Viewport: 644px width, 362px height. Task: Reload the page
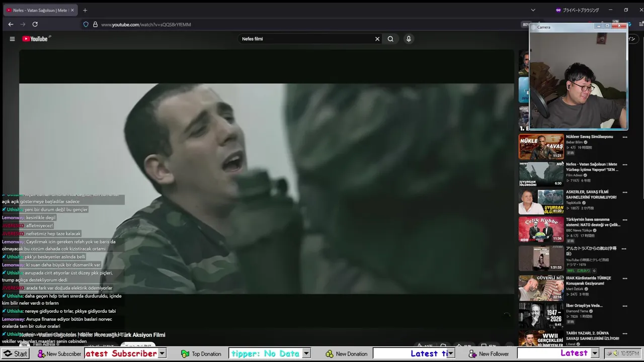click(35, 24)
